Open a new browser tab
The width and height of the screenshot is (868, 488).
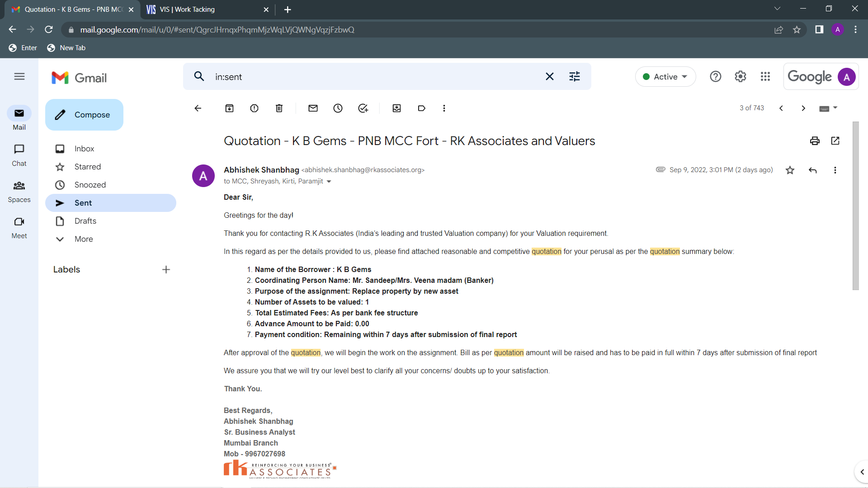[x=288, y=9]
